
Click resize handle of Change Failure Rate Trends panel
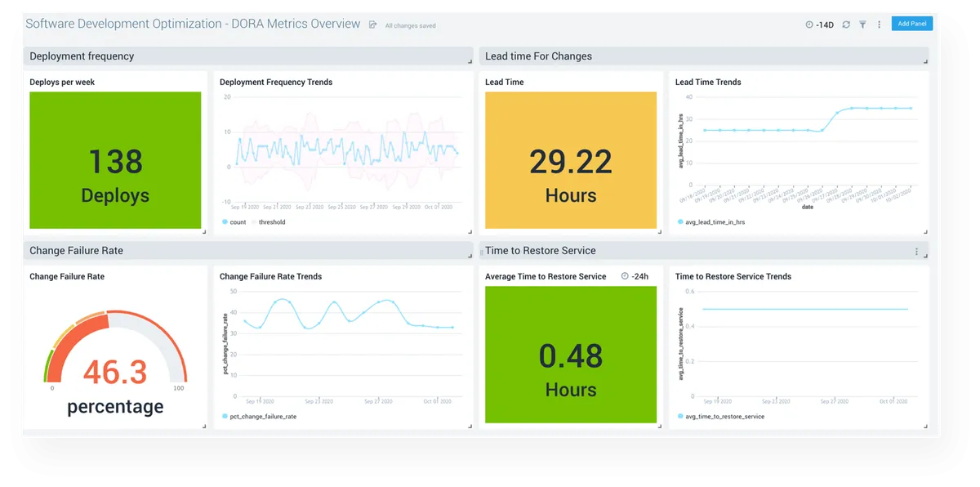470,427
